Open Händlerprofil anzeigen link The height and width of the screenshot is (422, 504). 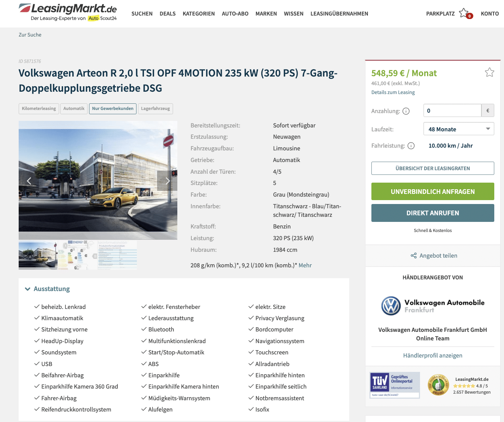[433, 356]
